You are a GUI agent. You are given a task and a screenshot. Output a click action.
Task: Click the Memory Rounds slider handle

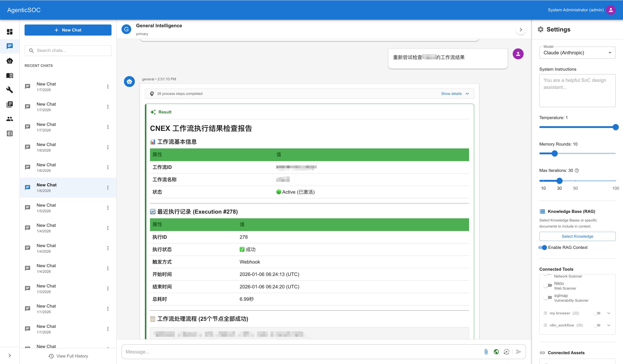555,153
